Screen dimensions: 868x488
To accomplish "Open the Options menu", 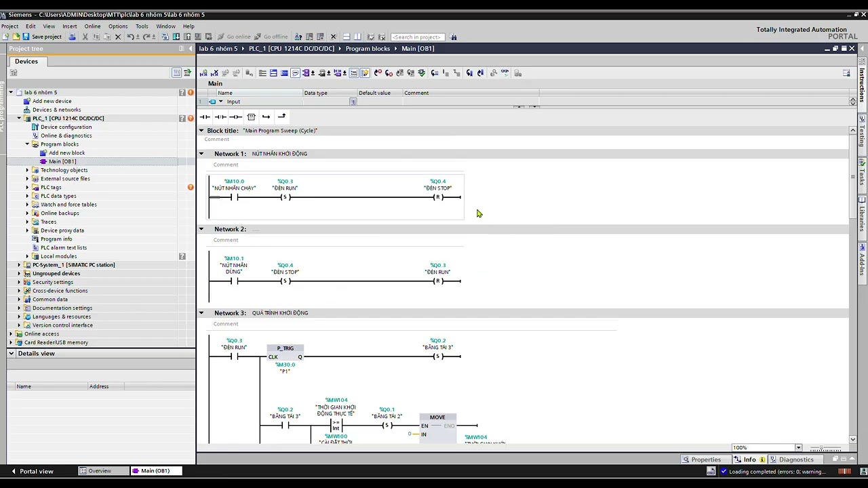I will 118,26.
